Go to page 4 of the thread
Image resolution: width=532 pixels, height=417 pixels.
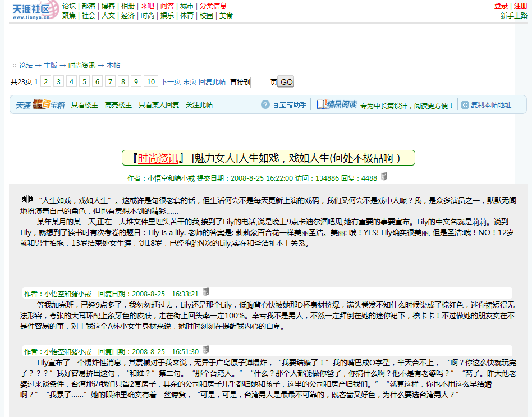(72, 82)
